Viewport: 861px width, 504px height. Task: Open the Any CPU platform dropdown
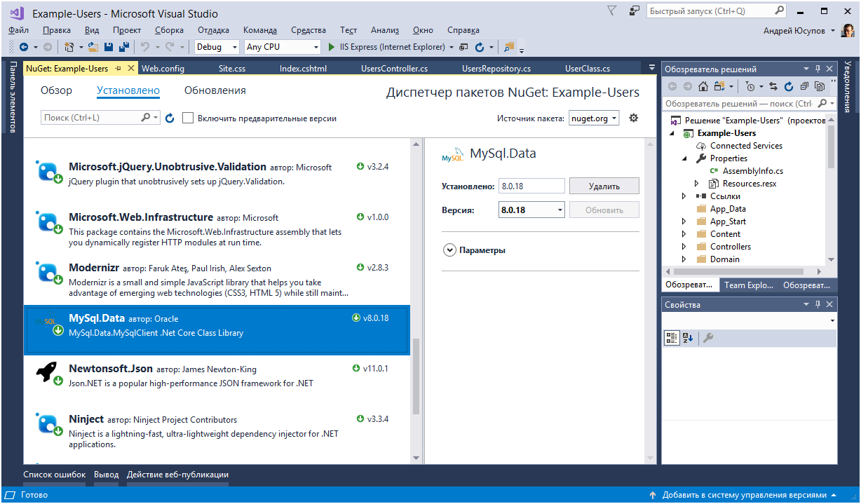pyautogui.click(x=283, y=47)
